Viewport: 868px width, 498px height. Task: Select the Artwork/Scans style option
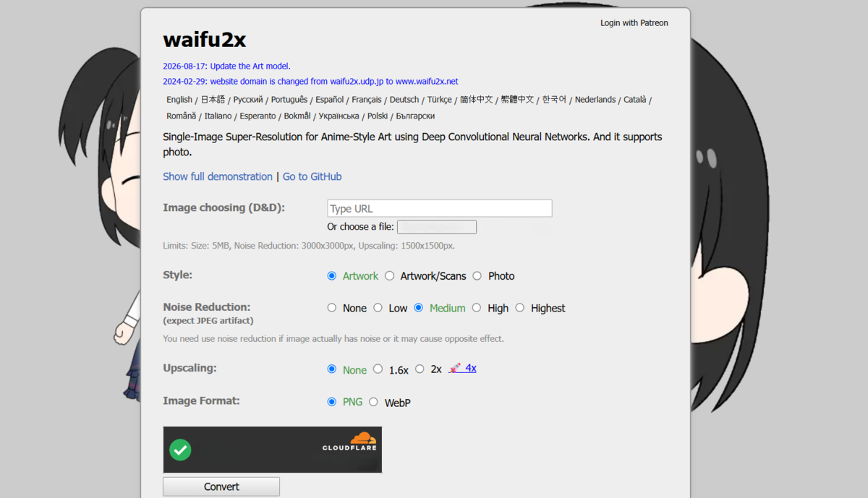point(390,275)
